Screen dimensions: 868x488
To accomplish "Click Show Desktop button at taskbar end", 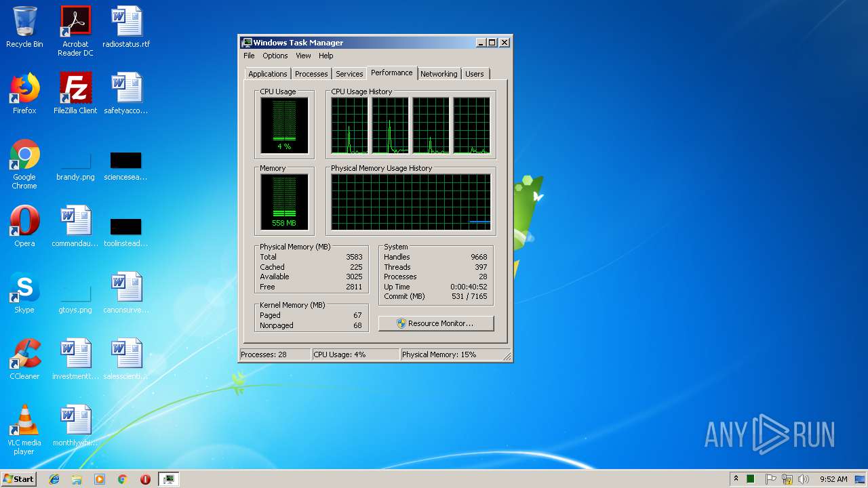I will pos(860,479).
